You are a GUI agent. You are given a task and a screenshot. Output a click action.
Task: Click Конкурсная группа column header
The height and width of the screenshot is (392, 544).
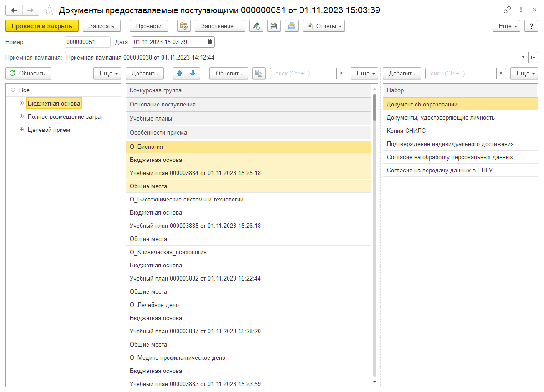click(x=249, y=90)
